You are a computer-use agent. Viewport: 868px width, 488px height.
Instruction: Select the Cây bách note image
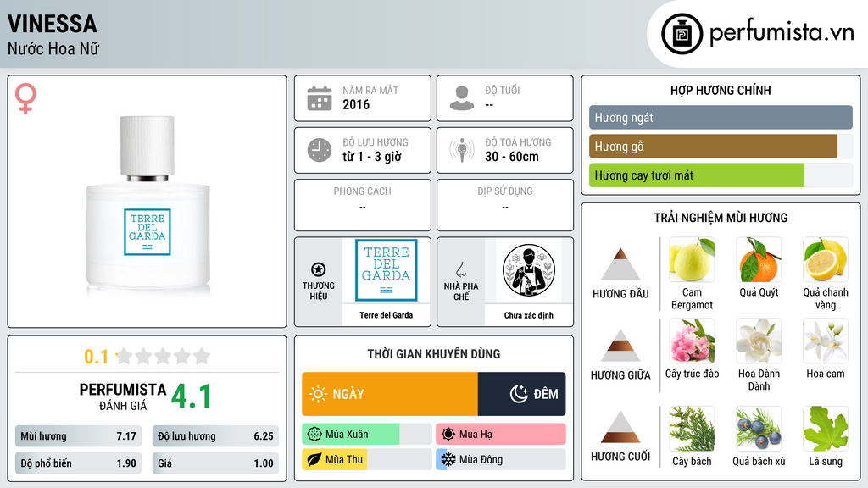click(692, 429)
